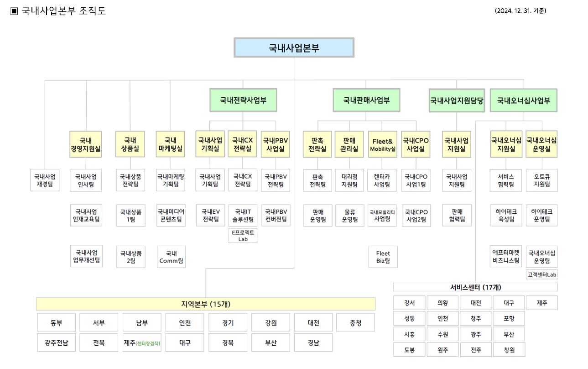Click the 서비스센터 (17개) header bar
Image resolution: width=588 pixels, height=369 pixels.
475,287
